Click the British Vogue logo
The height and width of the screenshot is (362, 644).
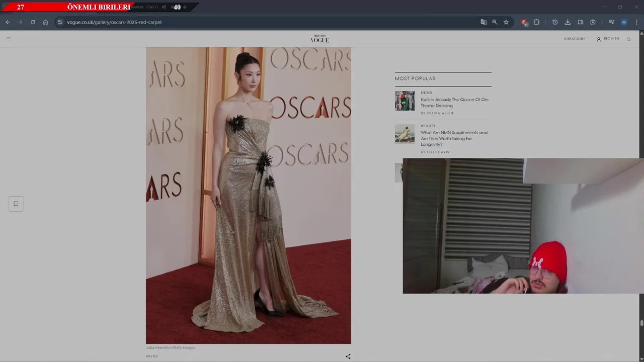[319, 39]
